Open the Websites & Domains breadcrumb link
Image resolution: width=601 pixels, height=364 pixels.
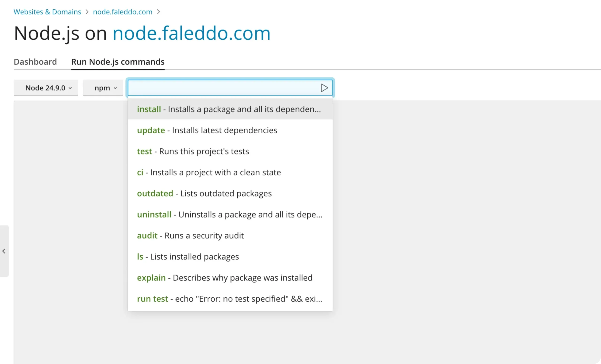click(x=47, y=12)
